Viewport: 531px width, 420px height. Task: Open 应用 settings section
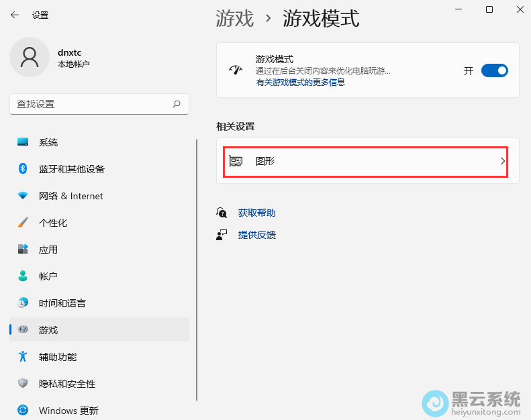pyautogui.click(x=48, y=250)
